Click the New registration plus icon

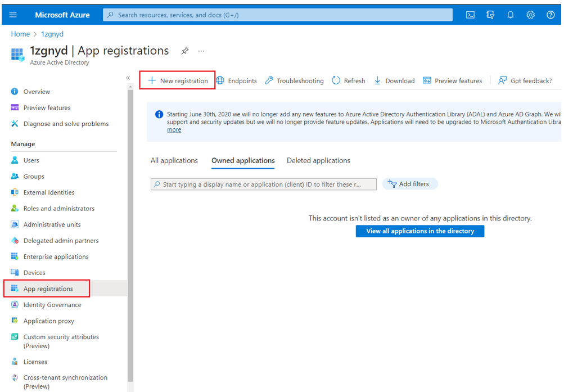[x=152, y=80]
